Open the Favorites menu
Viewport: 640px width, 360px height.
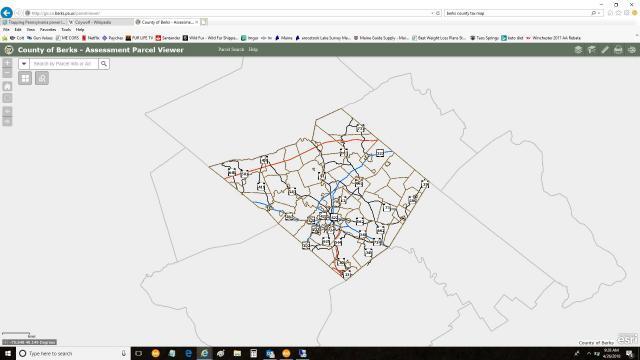[x=48, y=30]
